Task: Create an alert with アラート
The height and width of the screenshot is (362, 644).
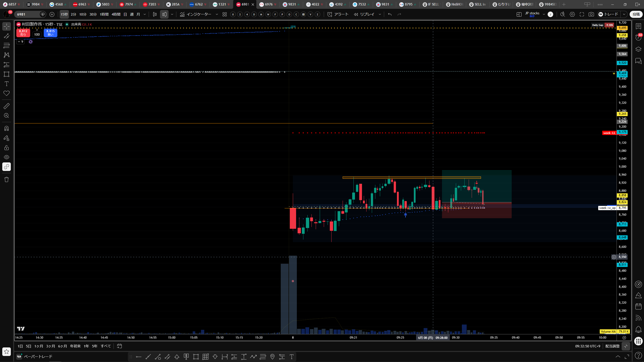Action: click(338, 14)
